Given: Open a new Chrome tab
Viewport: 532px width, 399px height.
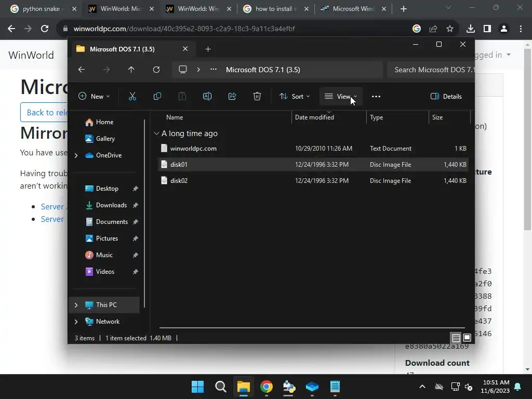Looking at the screenshot, I should click(403, 9).
